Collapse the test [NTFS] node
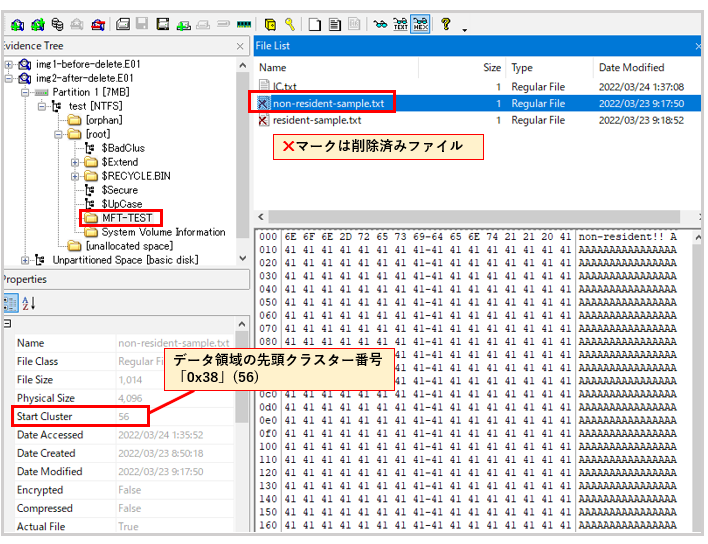This screenshot has height=544, width=708. [x=42, y=107]
